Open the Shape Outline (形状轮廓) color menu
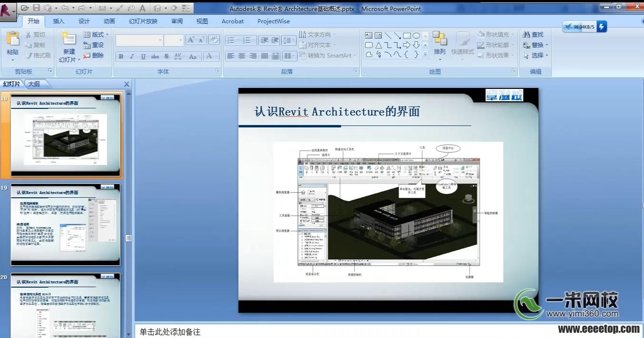The image size is (644, 338). click(495, 45)
